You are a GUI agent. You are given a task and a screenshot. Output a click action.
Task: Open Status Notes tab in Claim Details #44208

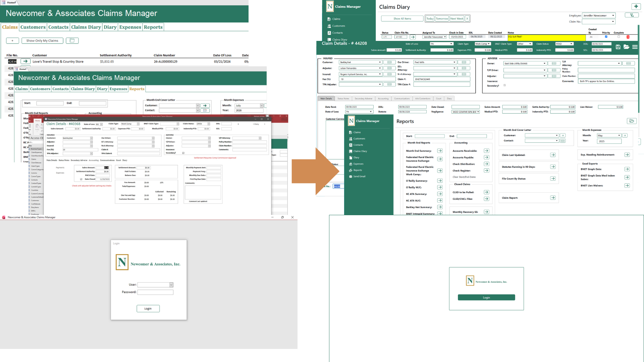click(343, 99)
